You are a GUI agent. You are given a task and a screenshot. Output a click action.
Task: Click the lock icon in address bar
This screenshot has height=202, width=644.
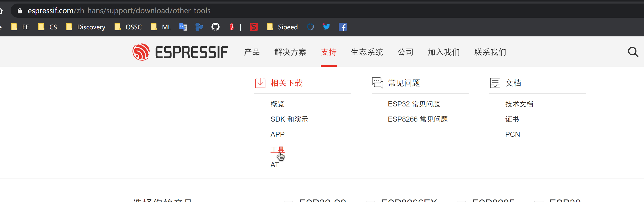(x=19, y=11)
